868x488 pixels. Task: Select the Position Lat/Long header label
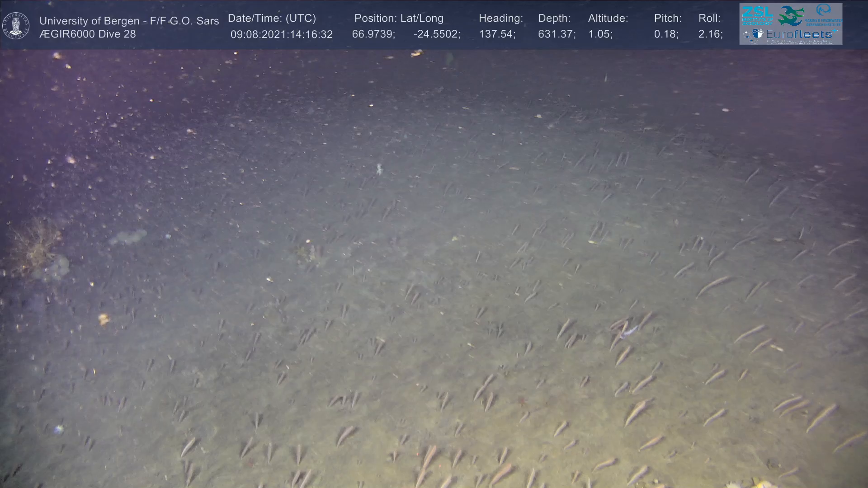tap(399, 19)
